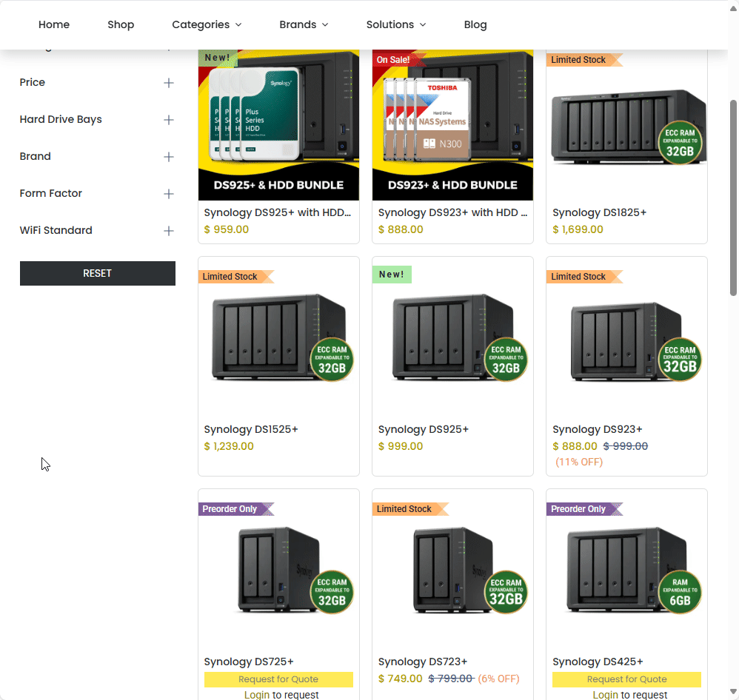Image resolution: width=739 pixels, height=700 pixels.
Task: Open the Synology DS923+ with HDD title
Action: (452, 212)
